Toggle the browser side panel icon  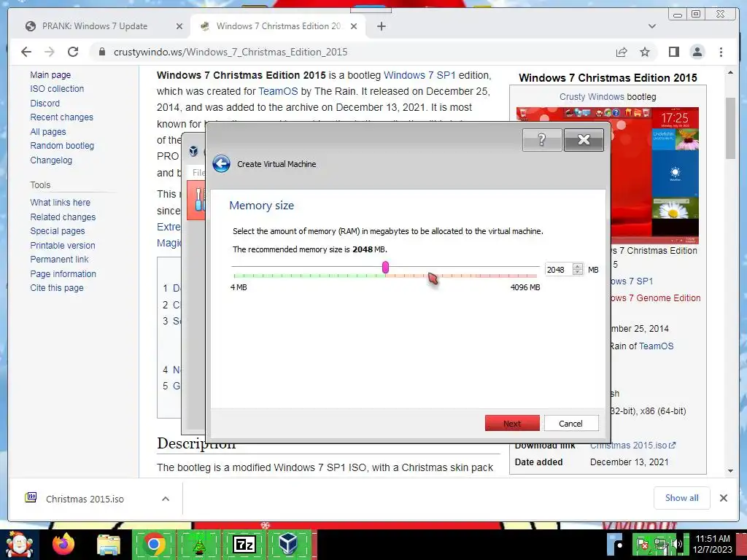673,52
